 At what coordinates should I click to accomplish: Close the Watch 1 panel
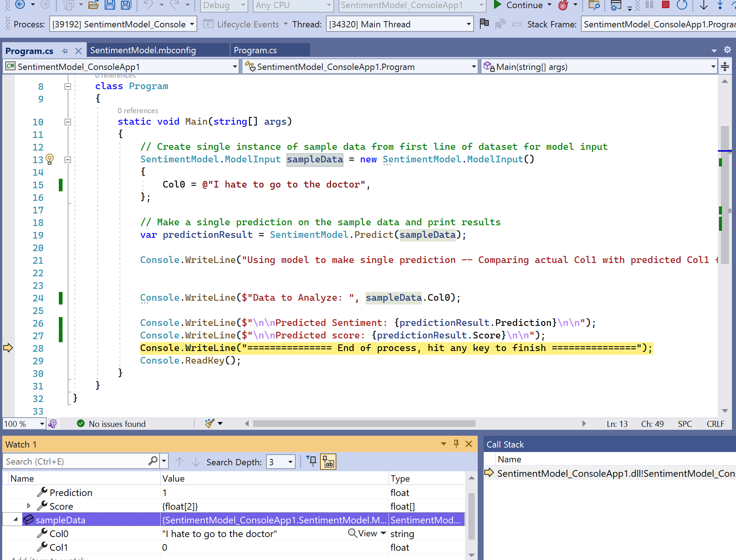coord(469,444)
